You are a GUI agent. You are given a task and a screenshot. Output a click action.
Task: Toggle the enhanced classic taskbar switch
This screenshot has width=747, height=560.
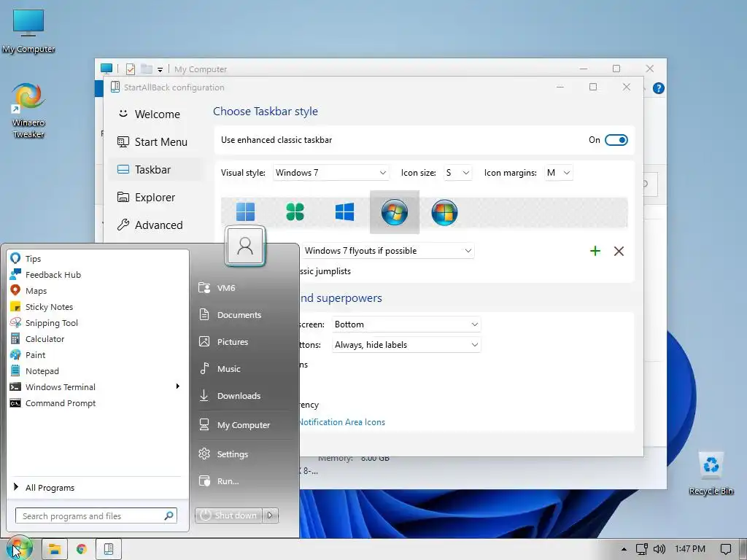point(616,140)
